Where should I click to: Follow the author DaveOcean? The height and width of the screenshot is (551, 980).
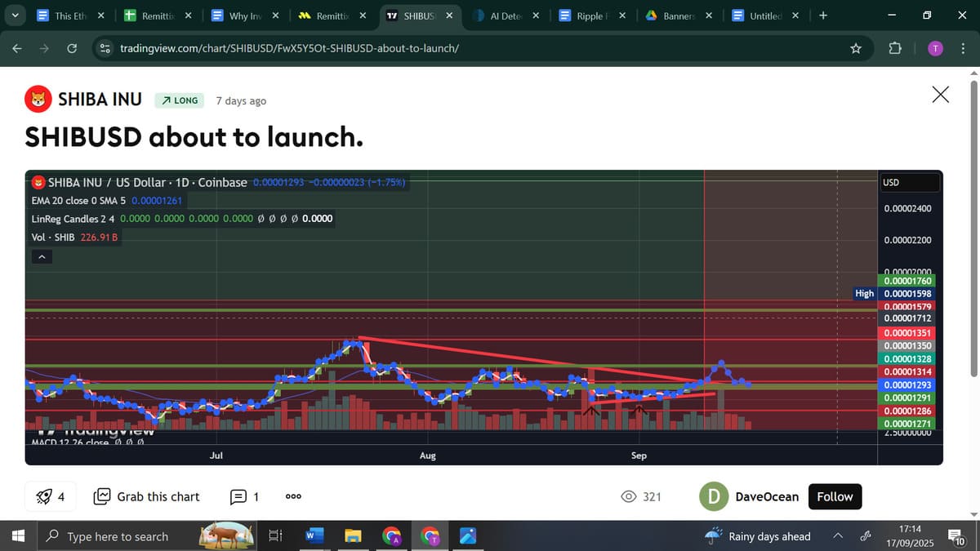pos(835,496)
